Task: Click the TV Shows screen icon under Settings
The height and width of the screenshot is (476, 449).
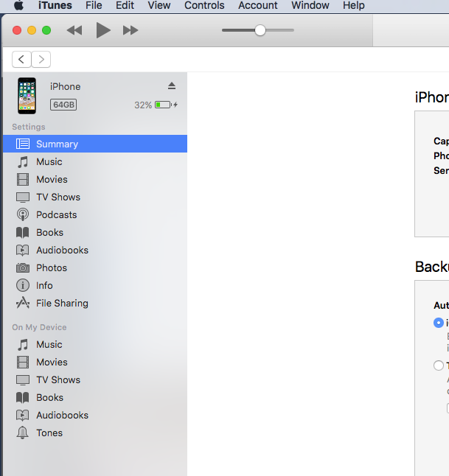Action: pyautogui.click(x=23, y=197)
